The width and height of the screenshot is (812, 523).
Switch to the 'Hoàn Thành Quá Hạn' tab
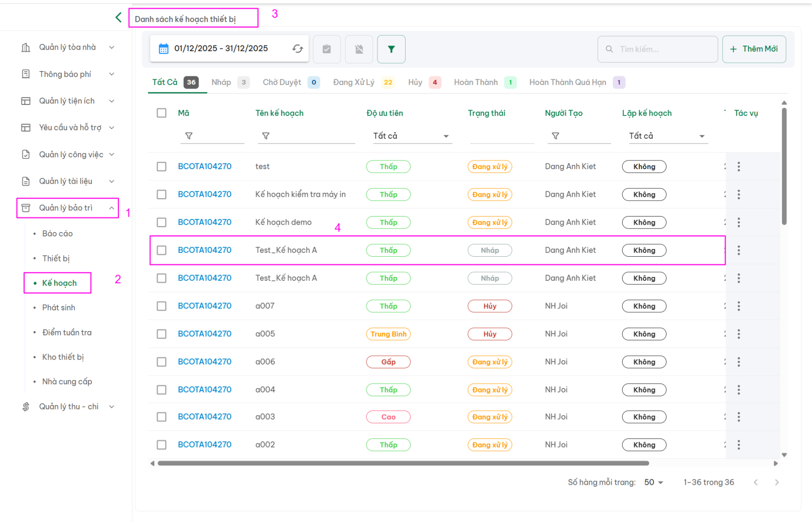click(567, 83)
